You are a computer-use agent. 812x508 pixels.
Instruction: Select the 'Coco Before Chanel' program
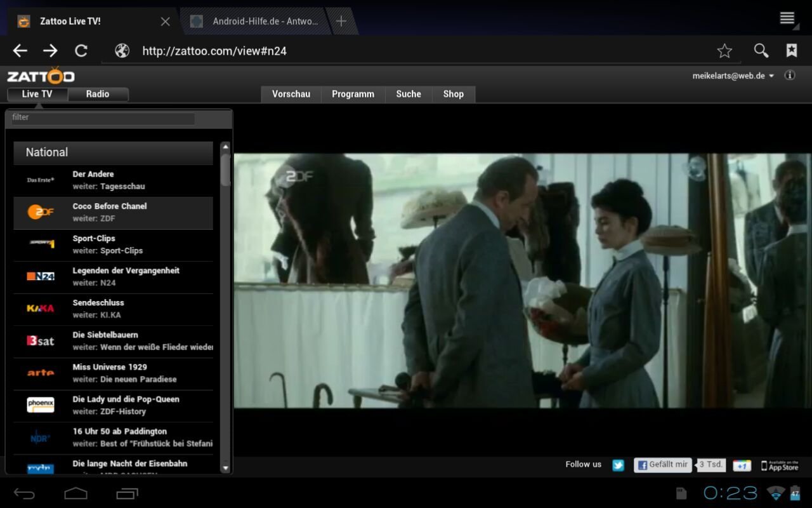click(113, 213)
